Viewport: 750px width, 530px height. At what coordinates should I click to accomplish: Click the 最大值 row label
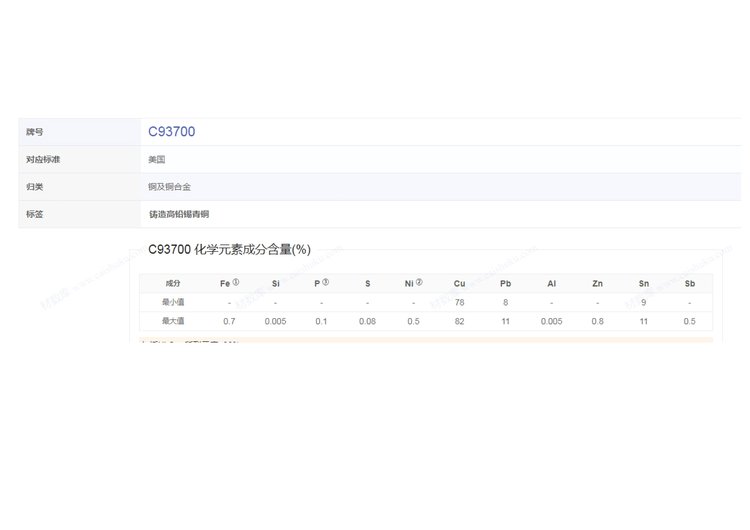(173, 321)
